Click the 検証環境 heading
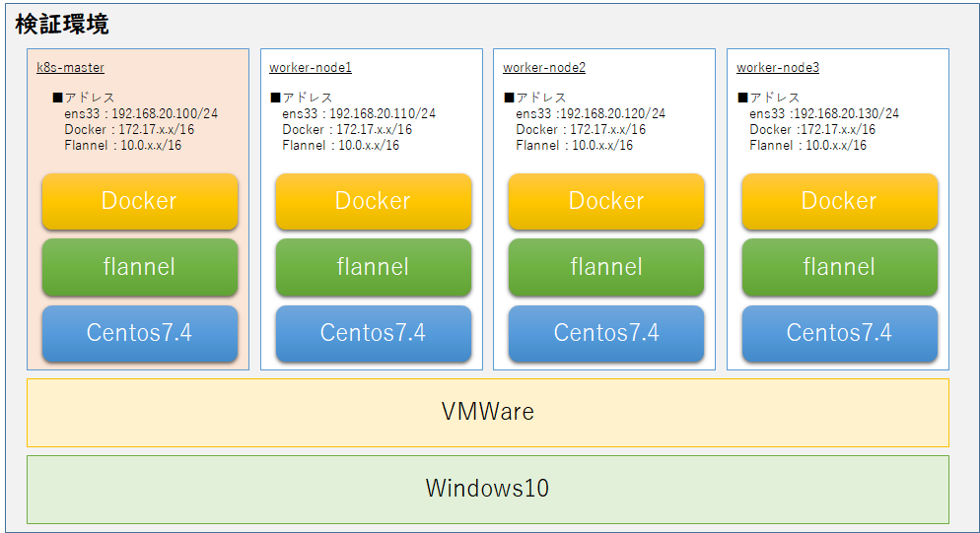The width and height of the screenshot is (980, 533). (x=62, y=25)
